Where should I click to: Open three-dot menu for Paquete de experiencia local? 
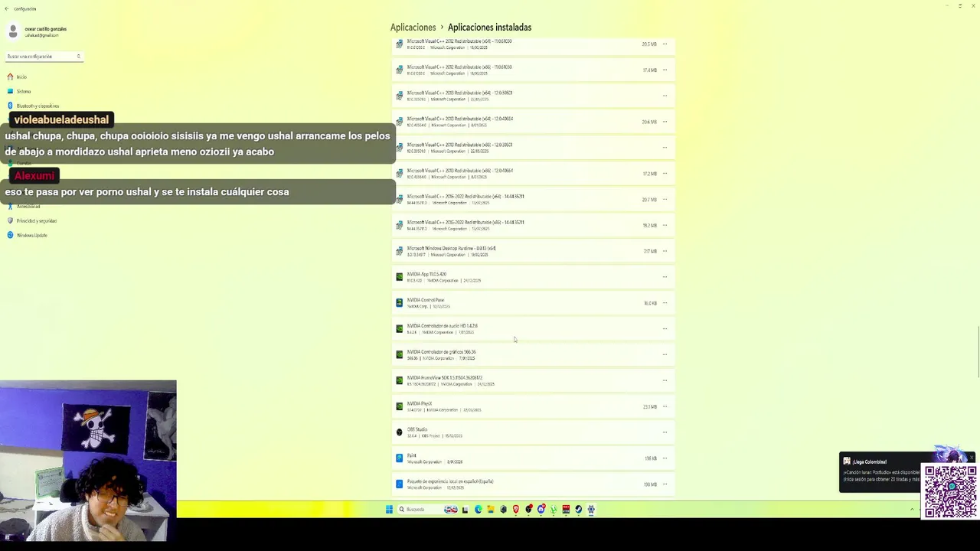click(665, 484)
